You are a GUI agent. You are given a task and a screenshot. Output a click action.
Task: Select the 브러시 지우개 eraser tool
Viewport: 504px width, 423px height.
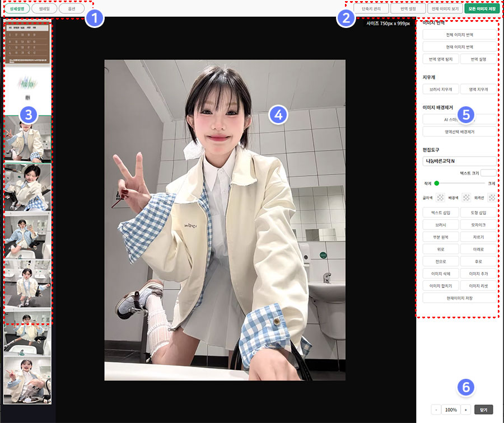441,89
